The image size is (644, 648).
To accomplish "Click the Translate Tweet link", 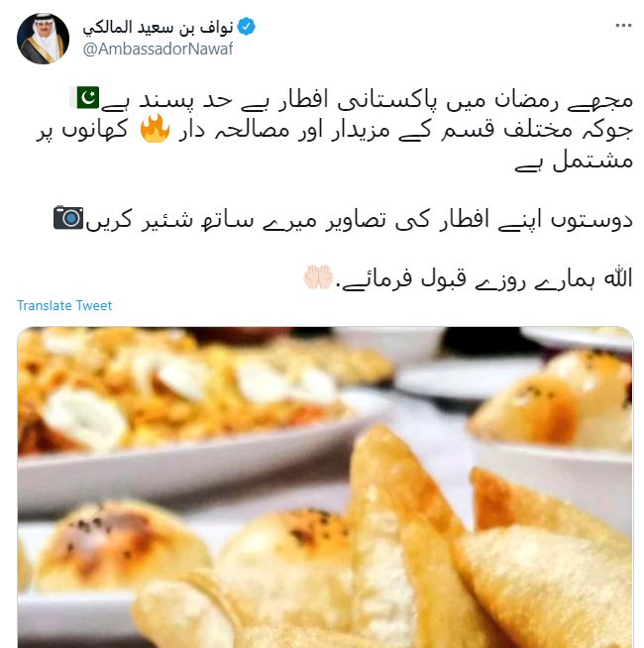I will pyautogui.click(x=64, y=305).
